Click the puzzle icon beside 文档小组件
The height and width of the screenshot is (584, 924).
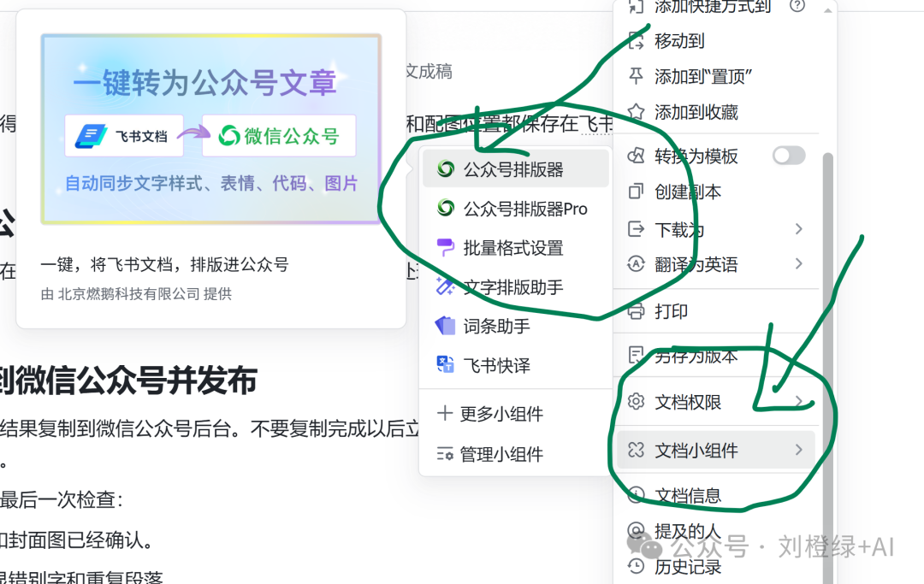(636, 451)
